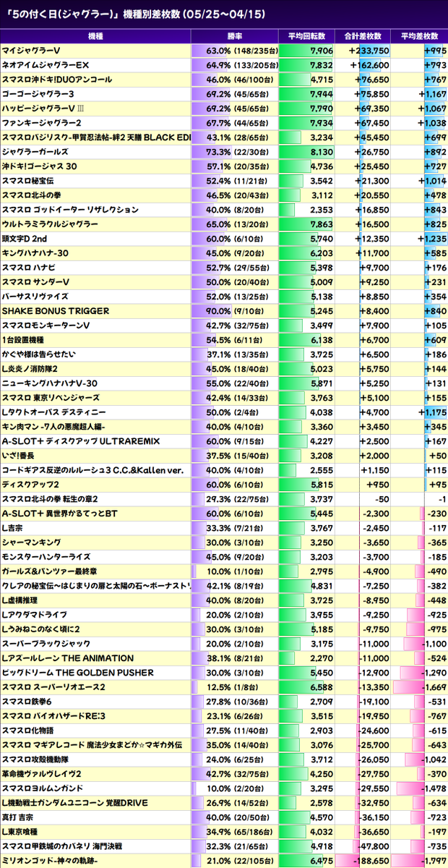Image resolution: width=448 pixels, height=868 pixels.
Task: Click the スマスロ北斗の拳 machine name
Action: [32, 195]
